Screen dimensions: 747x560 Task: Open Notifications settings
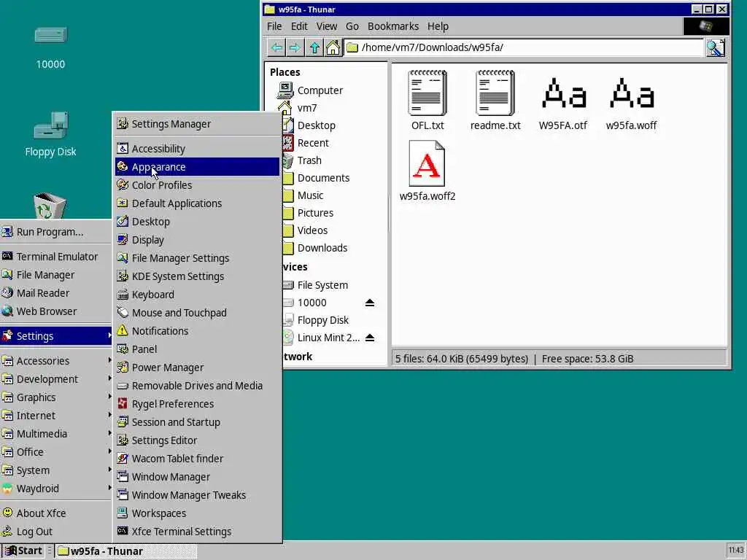(x=197, y=331)
